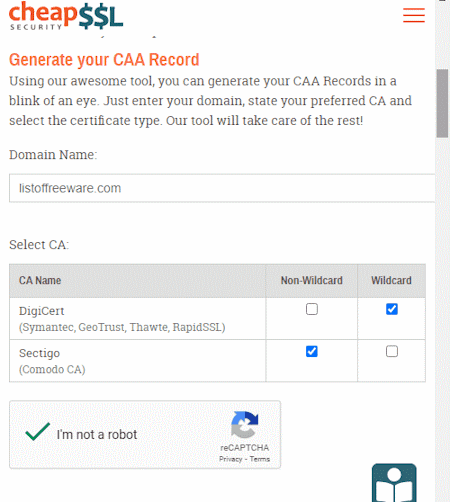
Task: Focus the Domain Name input field
Action: (x=222, y=188)
